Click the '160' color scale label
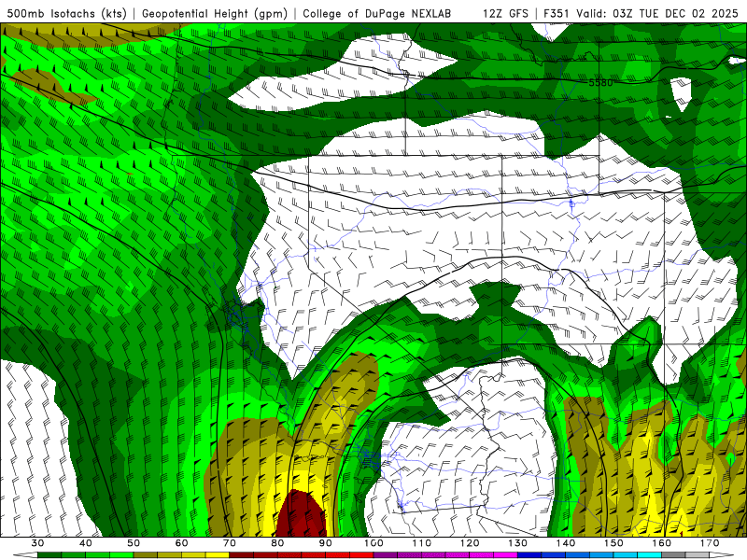Image resolution: width=747 pixels, height=560 pixels. [662, 543]
